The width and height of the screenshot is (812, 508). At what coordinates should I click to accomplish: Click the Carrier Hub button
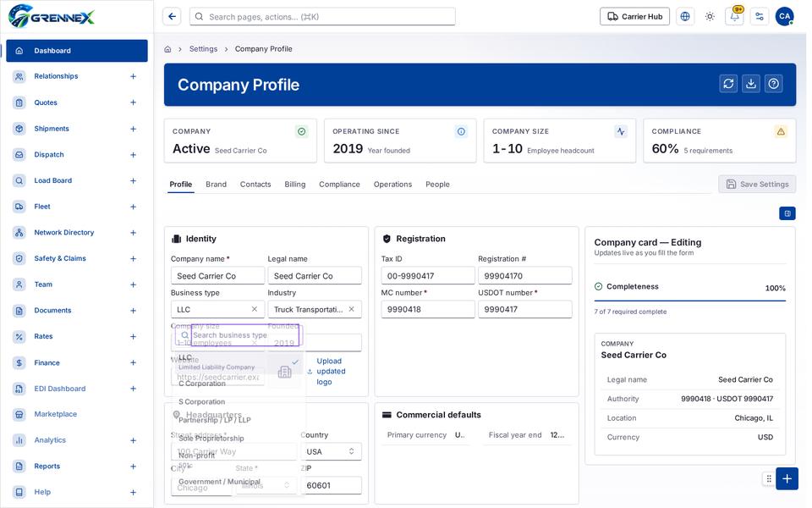coord(634,17)
